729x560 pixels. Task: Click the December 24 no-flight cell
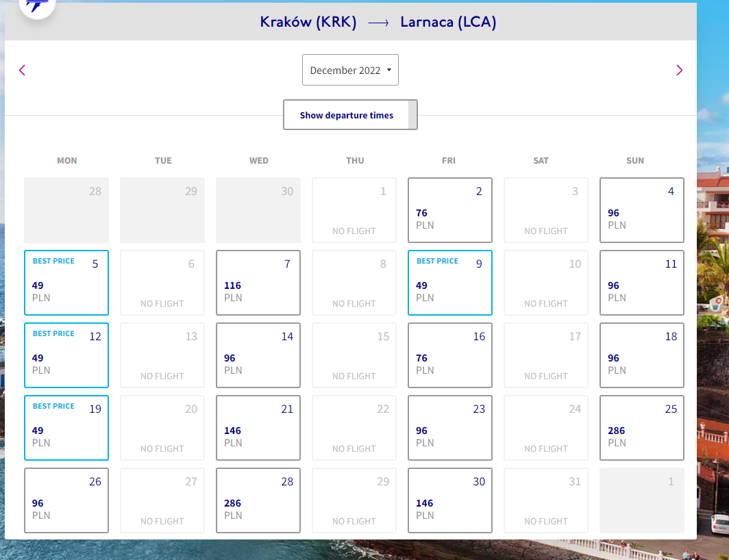pyautogui.click(x=546, y=428)
